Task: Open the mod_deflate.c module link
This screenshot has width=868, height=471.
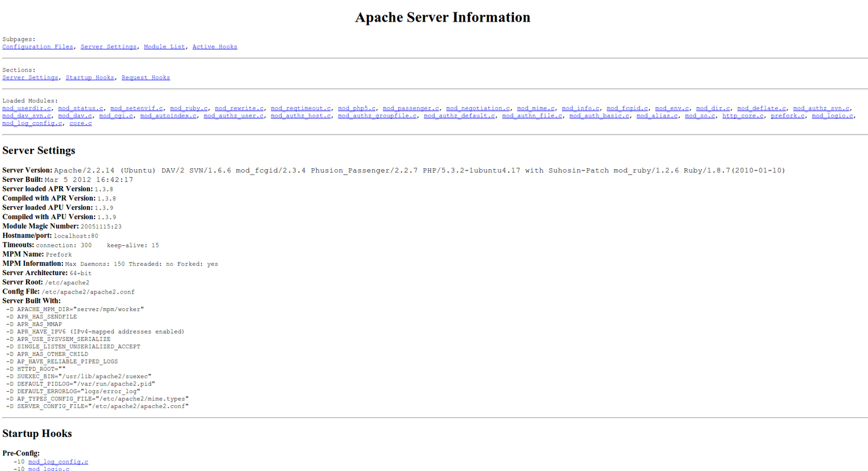Action: [x=762, y=109]
